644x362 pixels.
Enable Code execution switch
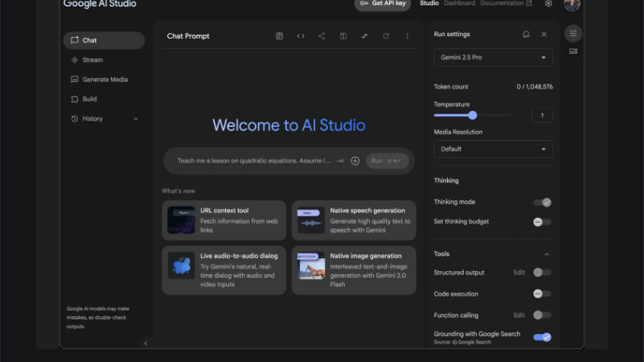(542, 294)
